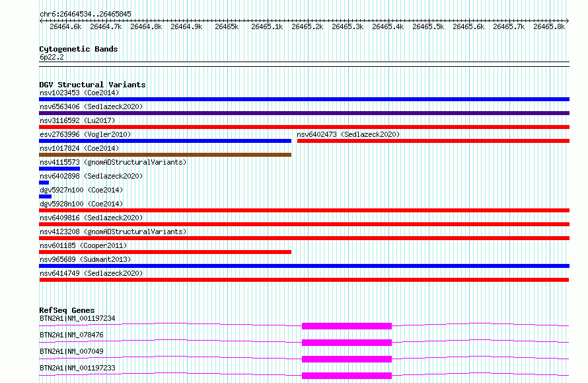Click the red bar for nsv6409816
This screenshot has height=383, width=588.
click(304, 224)
